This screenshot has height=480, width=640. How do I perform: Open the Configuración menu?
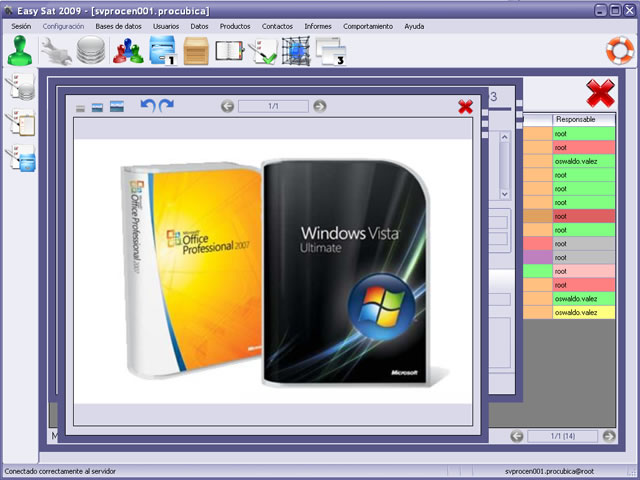pyautogui.click(x=63, y=26)
